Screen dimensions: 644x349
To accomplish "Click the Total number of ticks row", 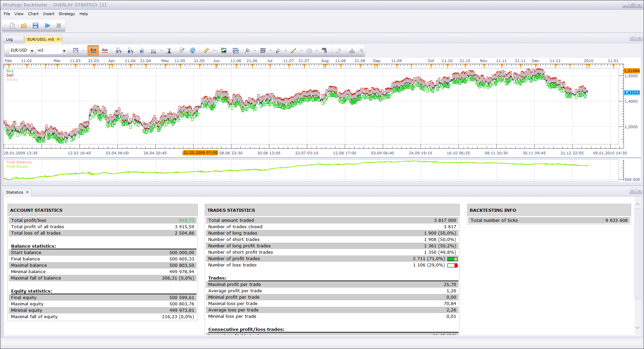I will 549,220.
